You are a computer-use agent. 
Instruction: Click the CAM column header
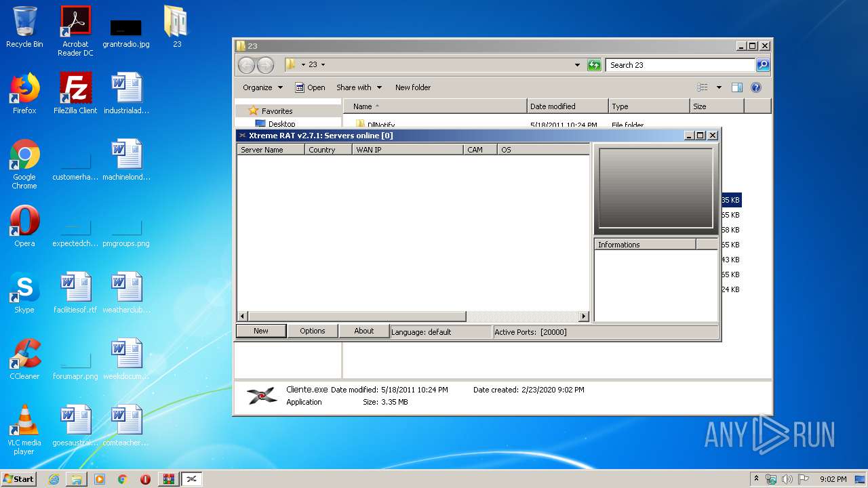pyautogui.click(x=481, y=150)
